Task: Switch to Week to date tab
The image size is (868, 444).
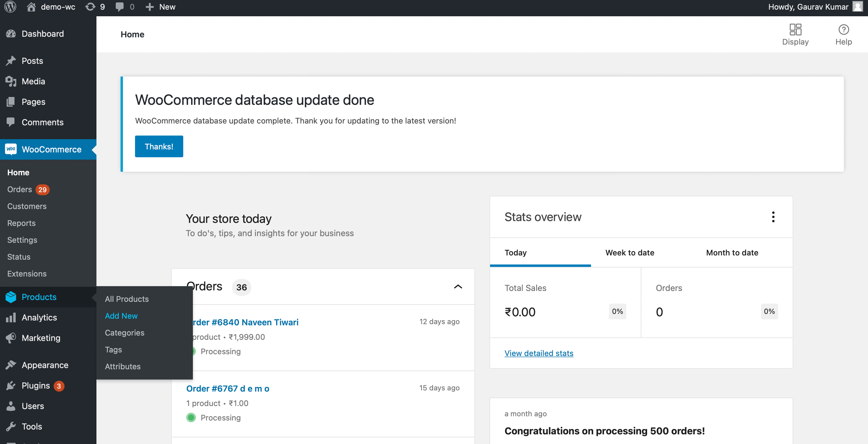Action: click(629, 253)
